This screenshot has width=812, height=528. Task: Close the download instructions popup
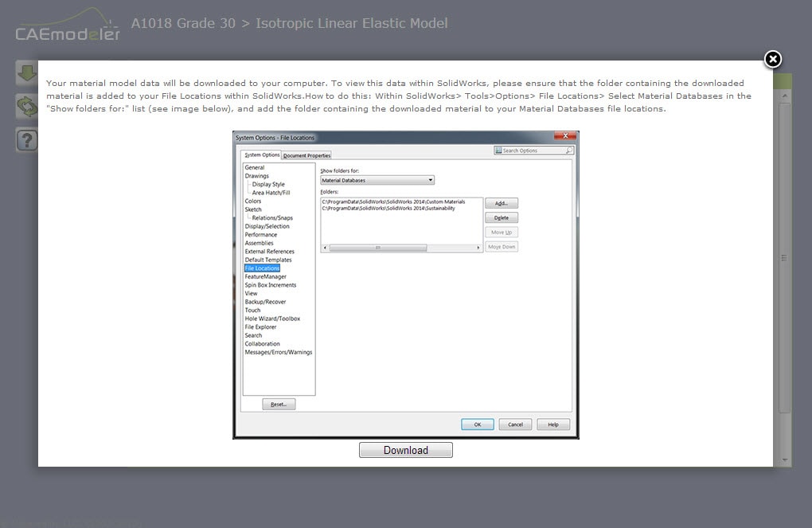point(773,59)
